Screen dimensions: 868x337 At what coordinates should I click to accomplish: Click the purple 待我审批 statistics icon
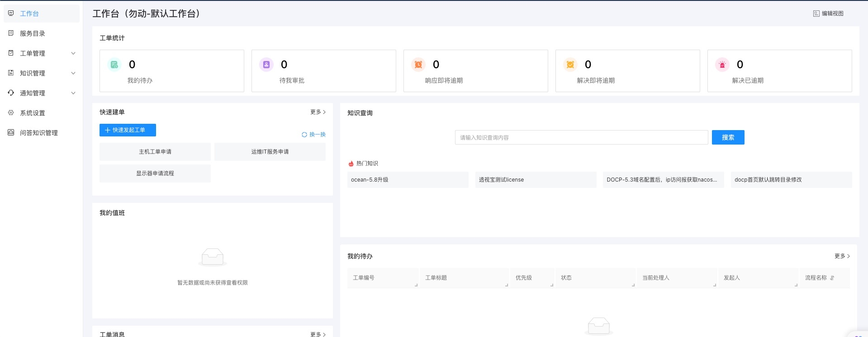(266, 65)
